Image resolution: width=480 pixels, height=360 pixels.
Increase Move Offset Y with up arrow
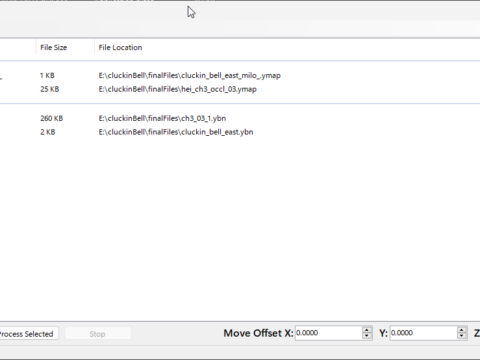pos(462,330)
